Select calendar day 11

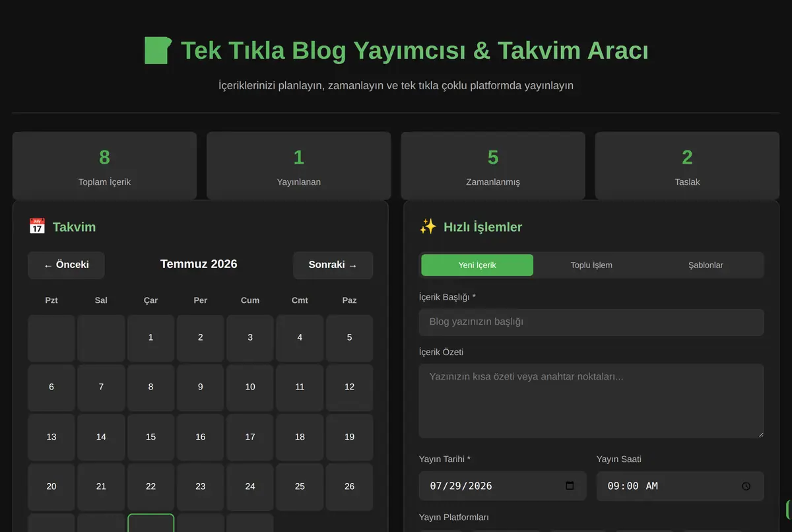[x=300, y=387]
